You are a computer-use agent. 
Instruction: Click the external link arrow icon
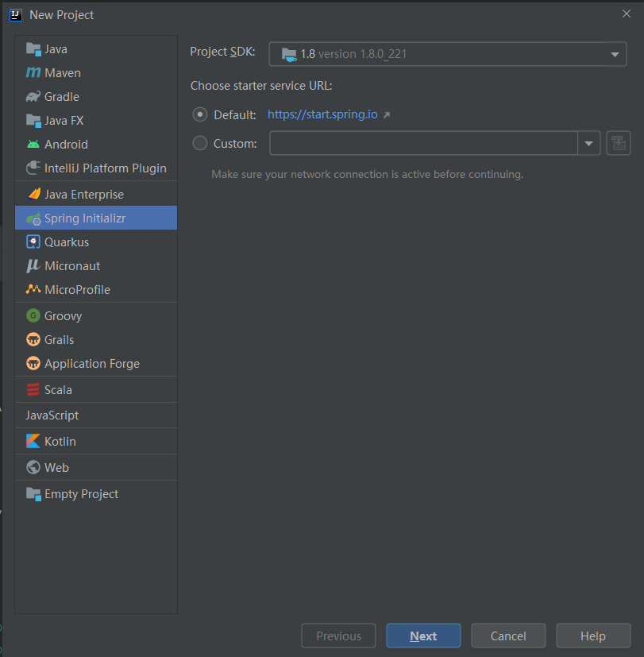(387, 115)
